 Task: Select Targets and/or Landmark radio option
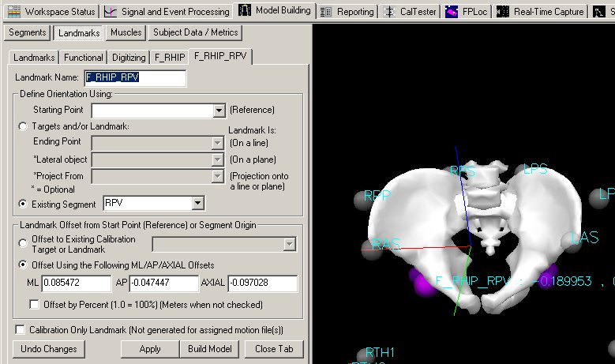(23, 126)
